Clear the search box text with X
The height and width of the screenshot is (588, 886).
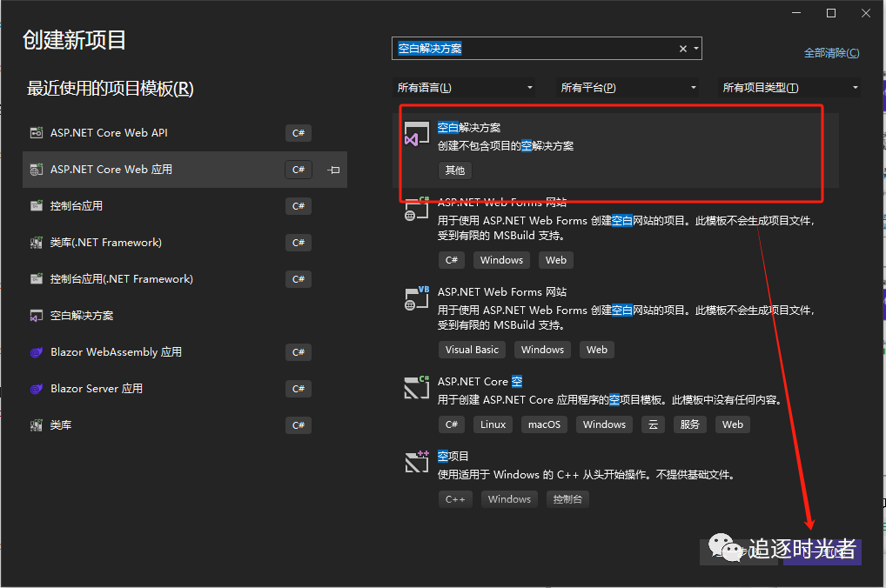(x=682, y=49)
